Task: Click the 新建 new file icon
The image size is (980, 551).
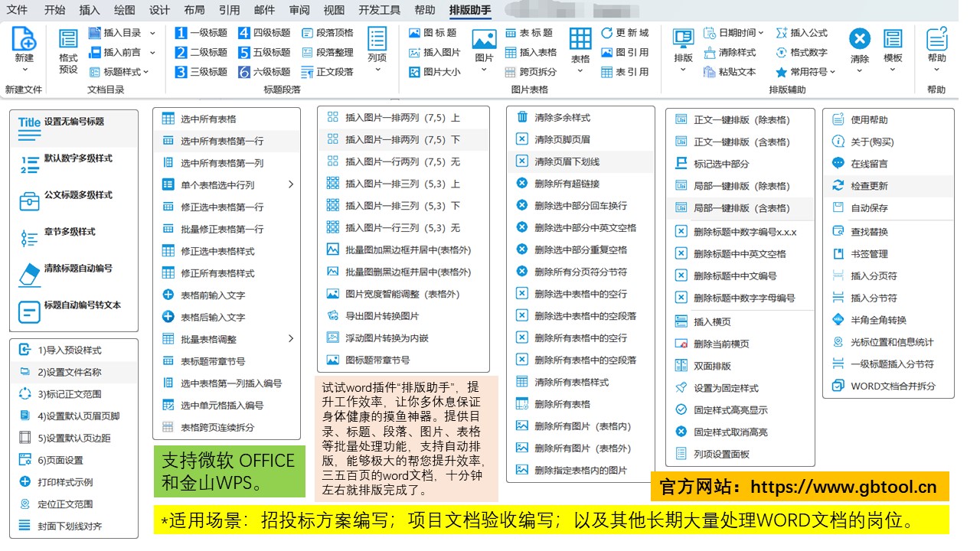Action: coord(24,40)
